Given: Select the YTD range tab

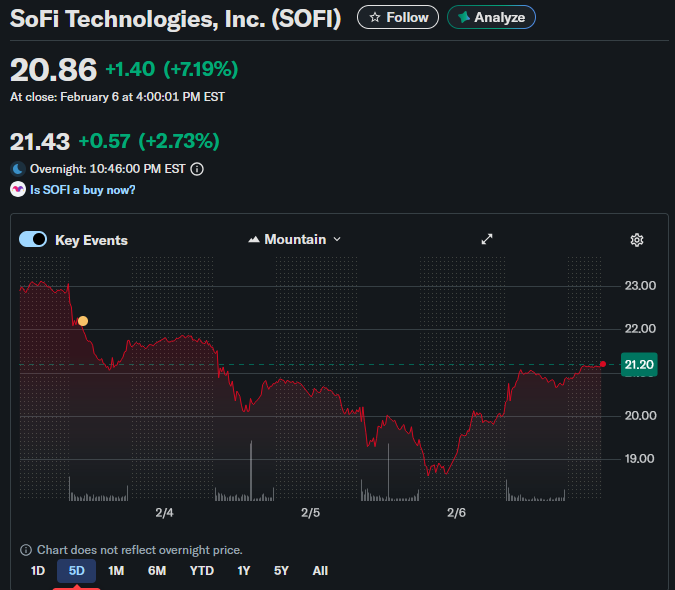Looking at the screenshot, I should [201, 571].
